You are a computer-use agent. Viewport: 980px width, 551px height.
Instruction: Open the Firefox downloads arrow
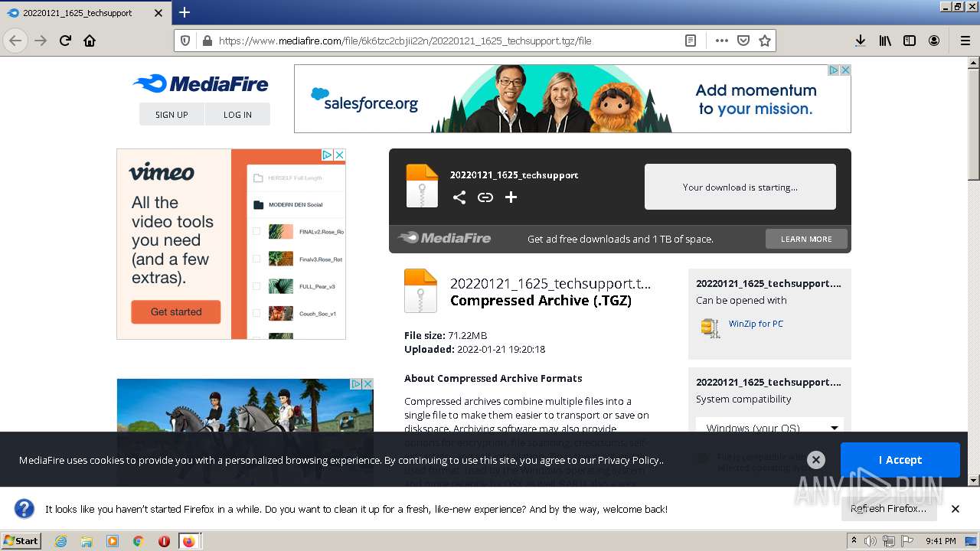(x=861, y=41)
